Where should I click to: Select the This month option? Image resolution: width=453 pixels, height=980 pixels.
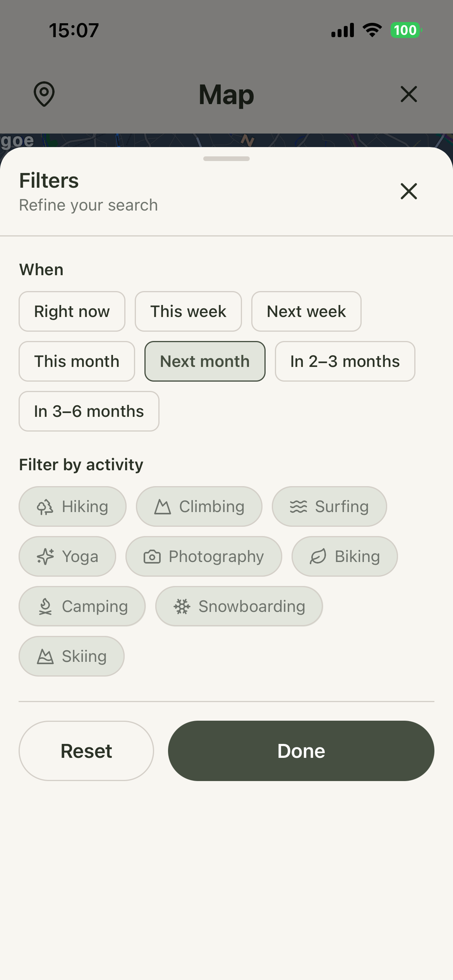77,361
